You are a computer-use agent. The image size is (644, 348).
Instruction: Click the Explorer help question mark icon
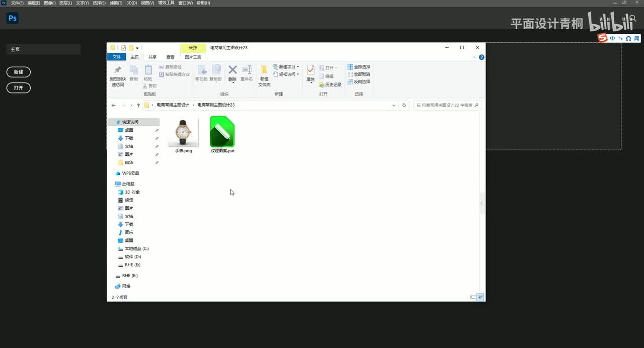click(481, 57)
